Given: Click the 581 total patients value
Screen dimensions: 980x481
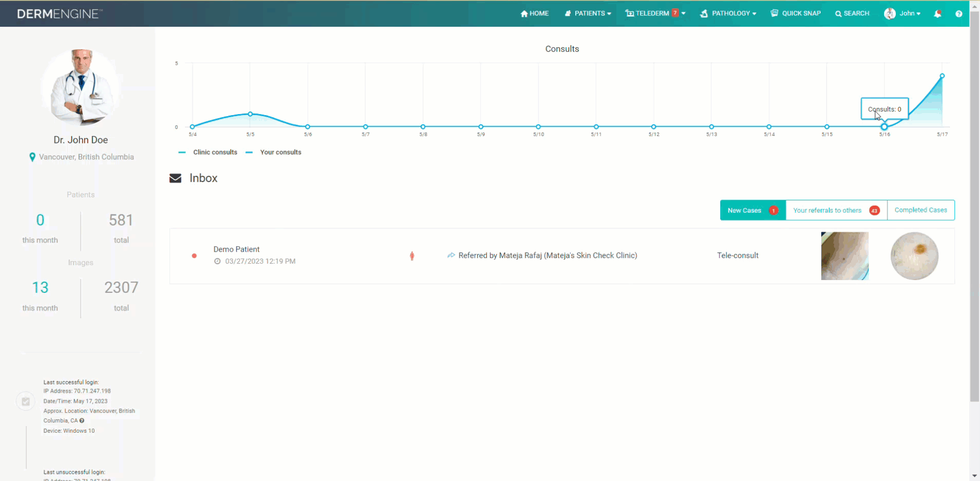Looking at the screenshot, I should (x=121, y=220).
